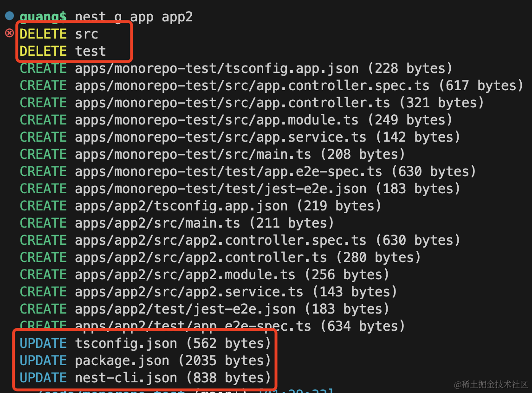
Task: Click the UPDATE nest-cli.json line
Action: 145,378
